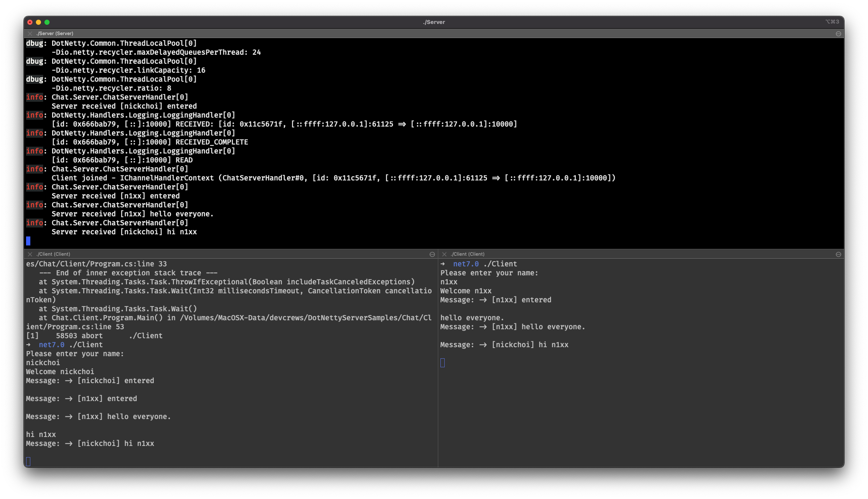Open the left Client pane's circular options menu

click(432, 254)
